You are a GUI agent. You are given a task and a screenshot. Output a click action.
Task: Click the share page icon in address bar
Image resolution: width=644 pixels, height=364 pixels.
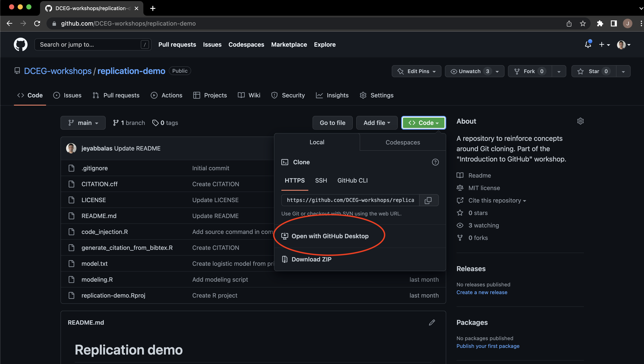(569, 23)
